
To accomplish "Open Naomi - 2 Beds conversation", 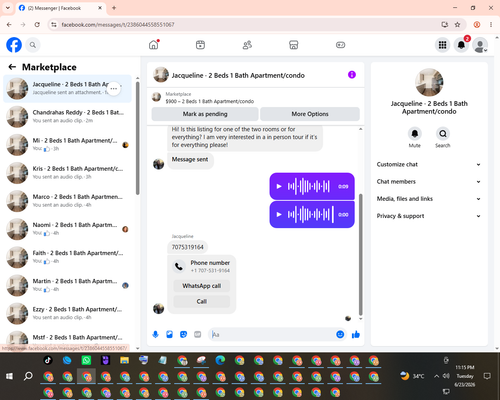I will pos(67,229).
